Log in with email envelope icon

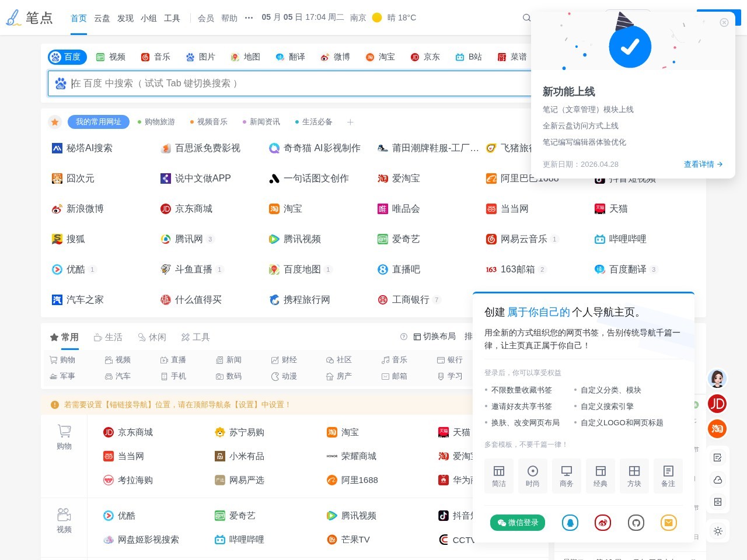coord(669,523)
